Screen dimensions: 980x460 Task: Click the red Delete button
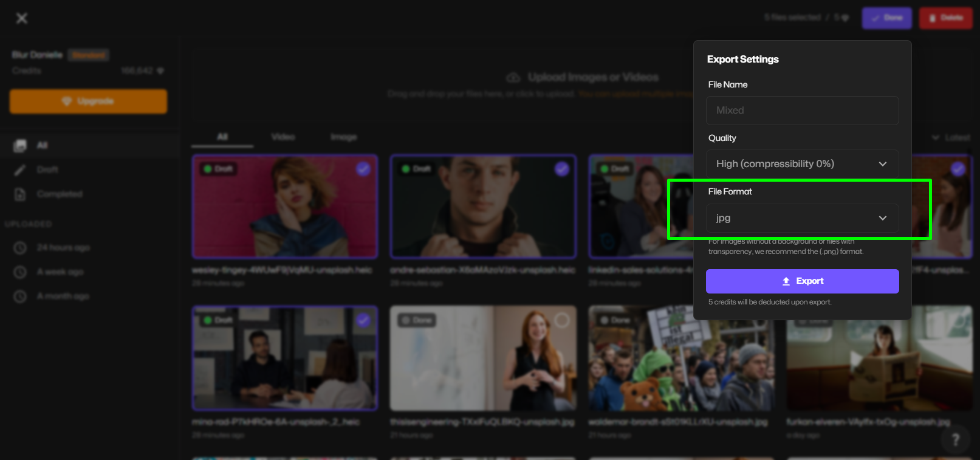coord(945,18)
